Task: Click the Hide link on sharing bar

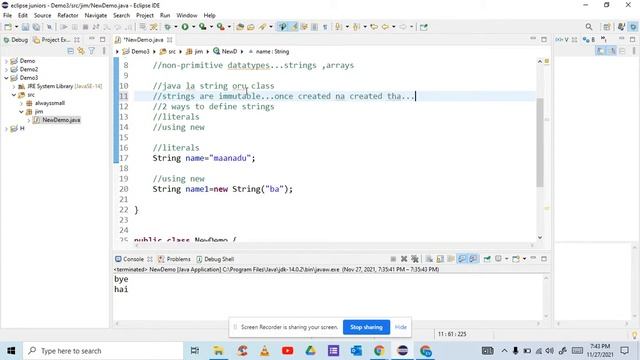Action: (x=400, y=327)
